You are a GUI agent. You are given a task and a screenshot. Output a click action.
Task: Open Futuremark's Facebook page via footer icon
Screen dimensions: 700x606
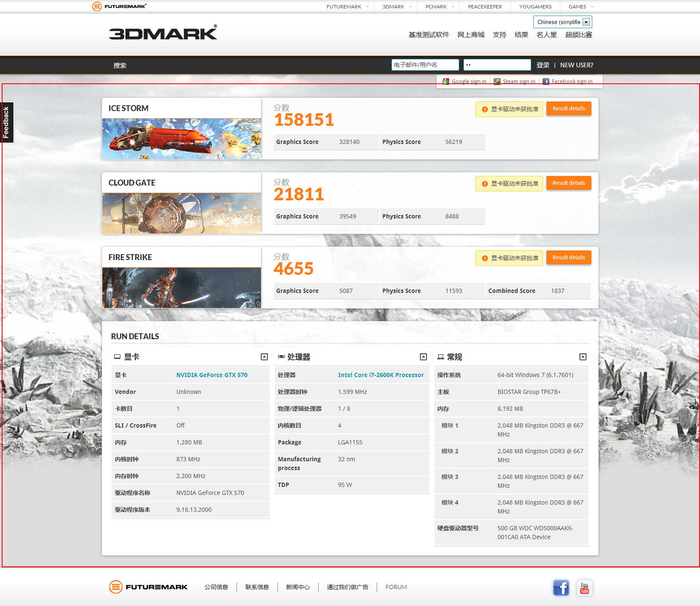(x=561, y=587)
